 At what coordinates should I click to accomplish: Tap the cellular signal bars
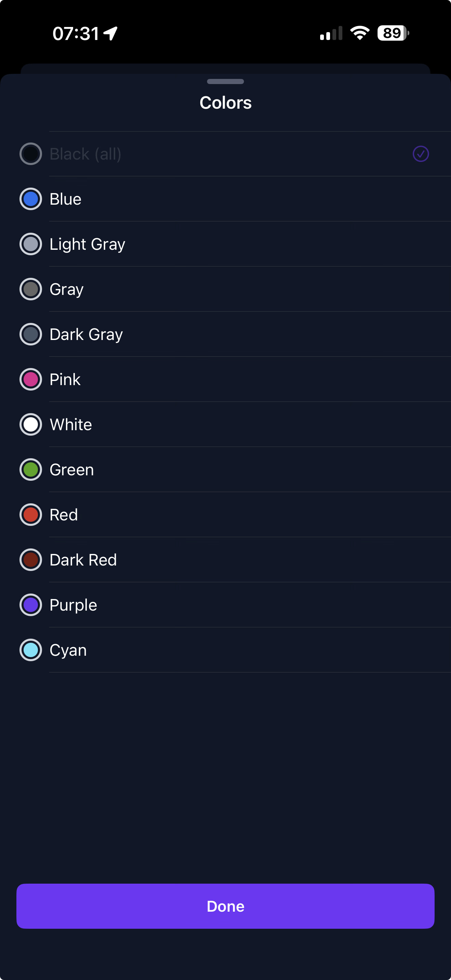331,33
